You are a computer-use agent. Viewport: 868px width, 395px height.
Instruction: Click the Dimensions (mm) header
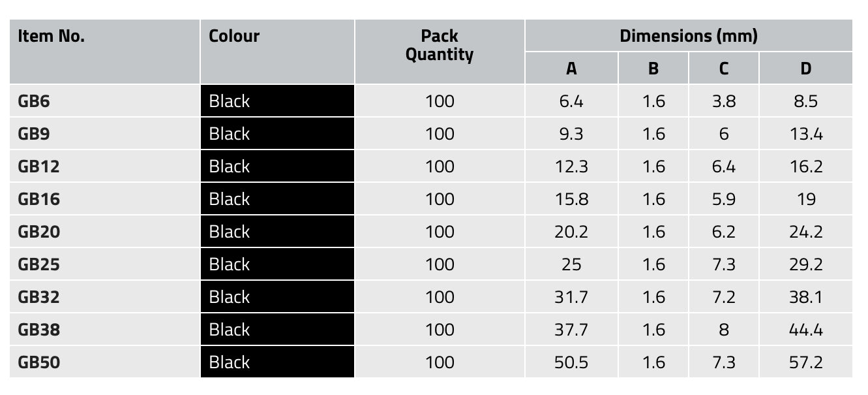click(x=688, y=36)
